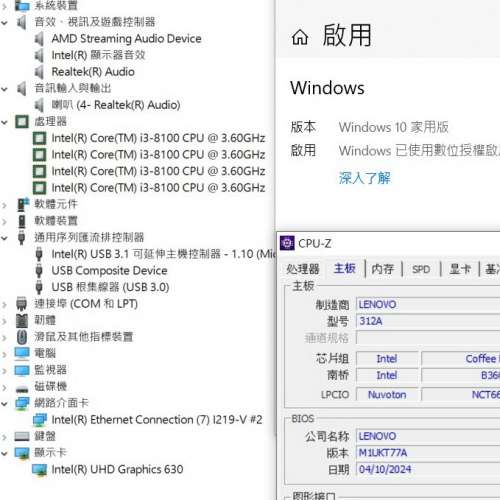This screenshot has width=500, height=500.
Task: Click the 通用序列匯流排控制器 USB icon
Action: point(22,237)
